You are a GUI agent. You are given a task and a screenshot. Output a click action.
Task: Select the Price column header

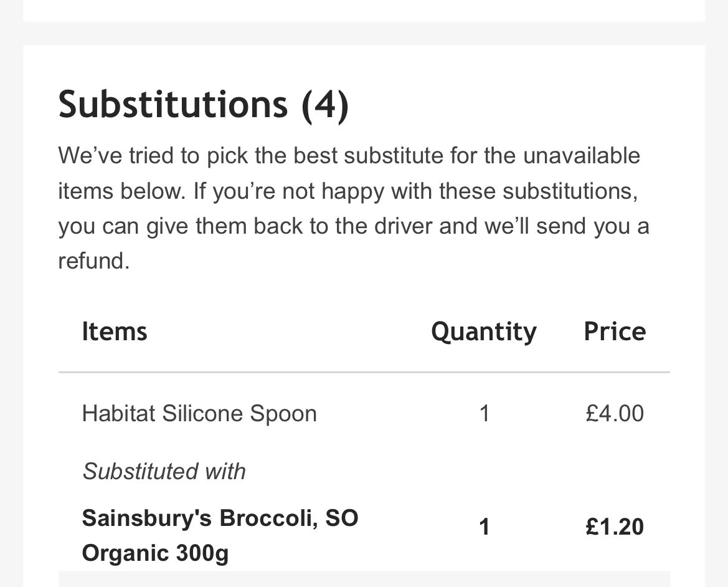coord(615,332)
